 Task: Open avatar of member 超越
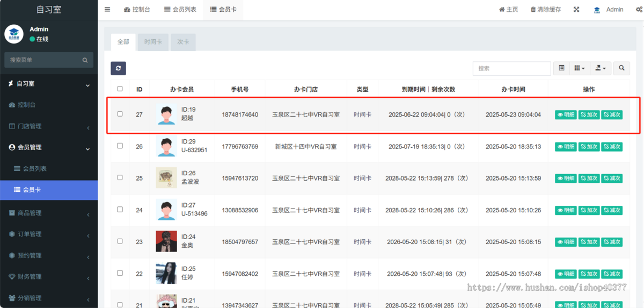pos(166,114)
